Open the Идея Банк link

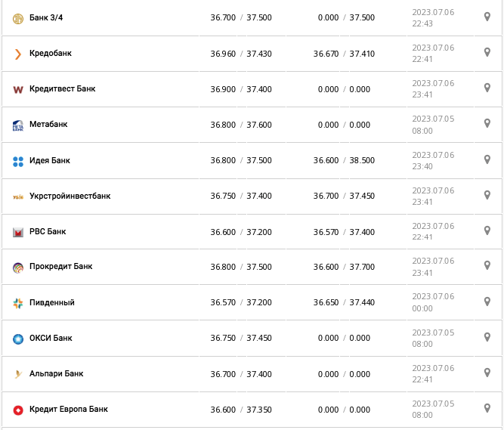pos(50,161)
